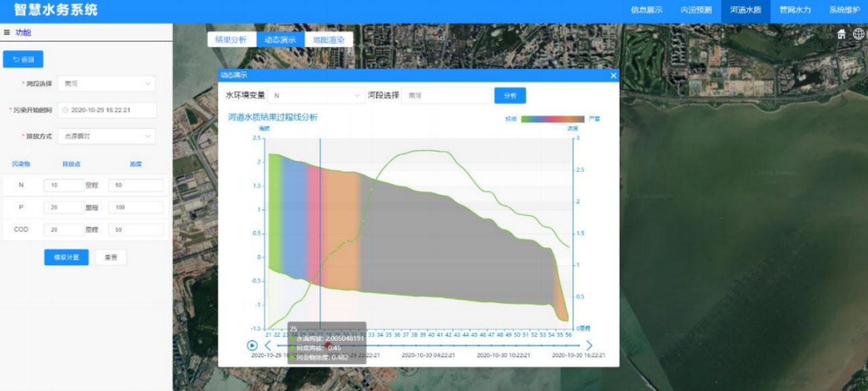Step the timeline forward with right arrow
Viewport: 868px width, 391px height.
pos(589,346)
